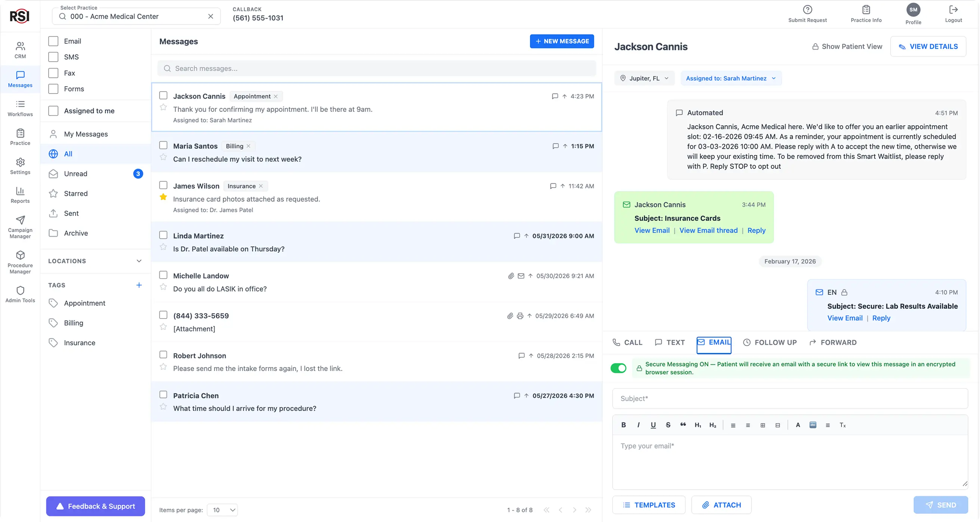The height and width of the screenshot is (522, 980).
Task: Pick text color in email editor
Action: [798, 425]
